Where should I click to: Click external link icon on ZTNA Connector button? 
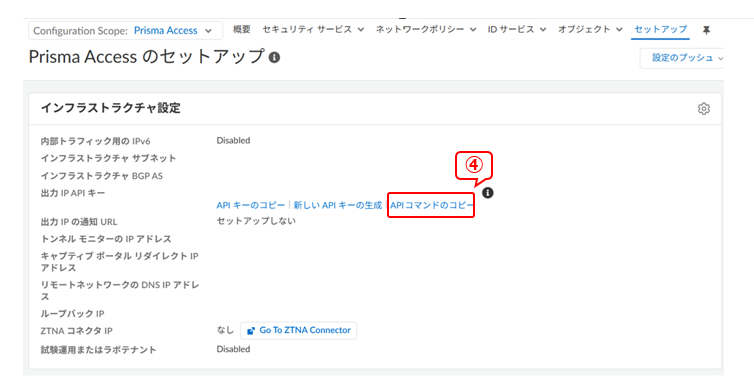251,331
